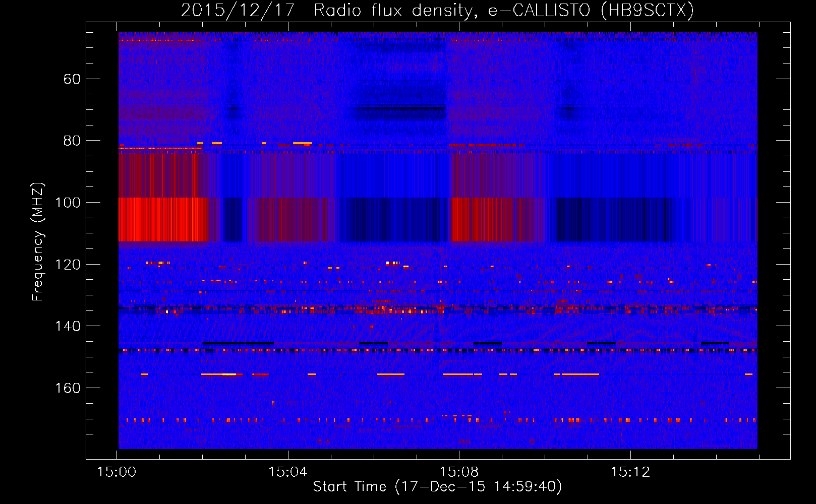Click the '80' frequency tick label
816x504 pixels.
[x=72, y=141]
